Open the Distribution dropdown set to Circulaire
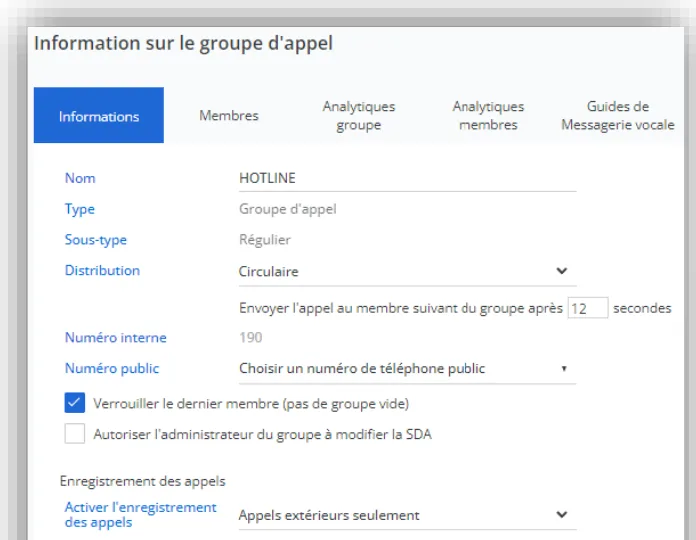The height and width of the screenshot is (540, 696). (x=407, y=272)
